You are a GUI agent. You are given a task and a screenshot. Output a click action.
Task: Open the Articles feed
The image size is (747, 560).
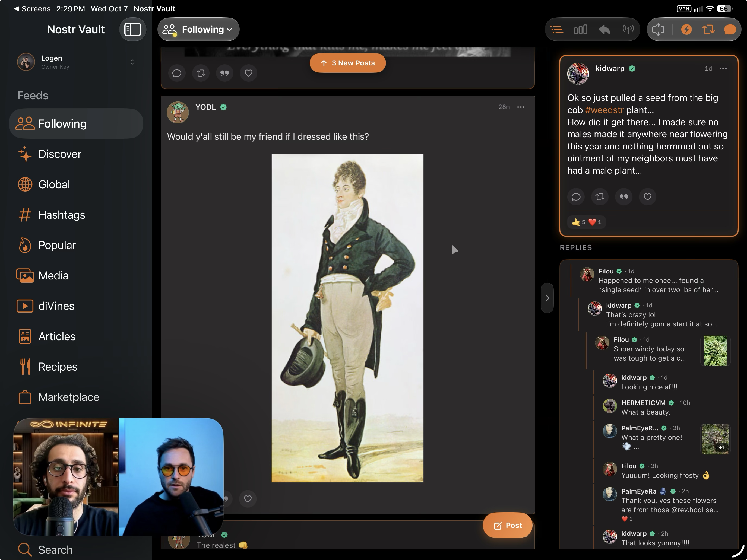coord(76,336)
